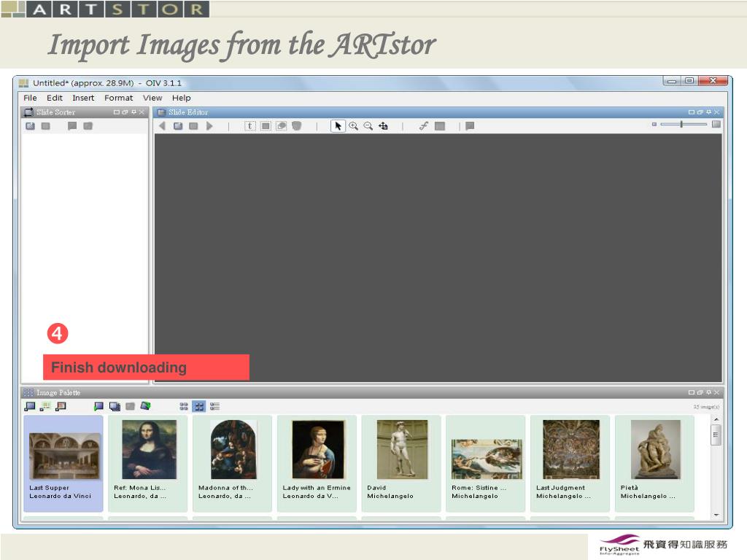Screen dimensions: 747x560
Task: Select the Last Judgment thumbnail
Action: [570, 463]
